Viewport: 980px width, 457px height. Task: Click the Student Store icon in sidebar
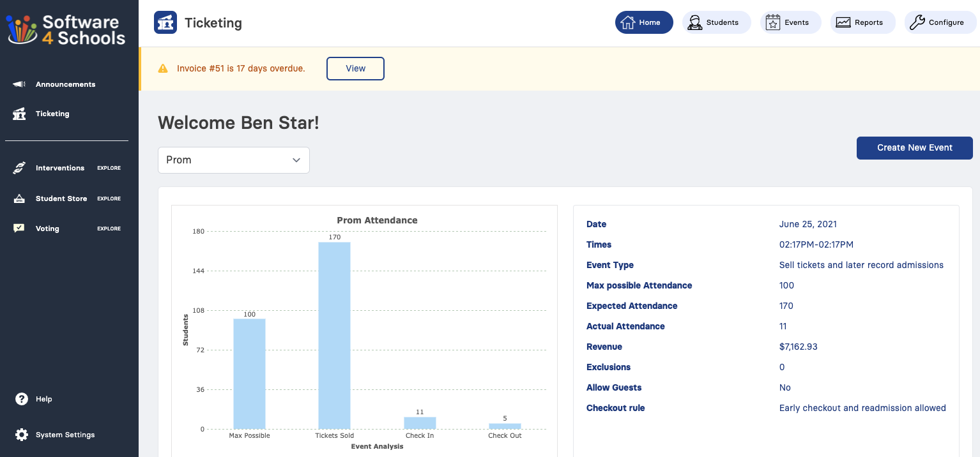[19, 198]
